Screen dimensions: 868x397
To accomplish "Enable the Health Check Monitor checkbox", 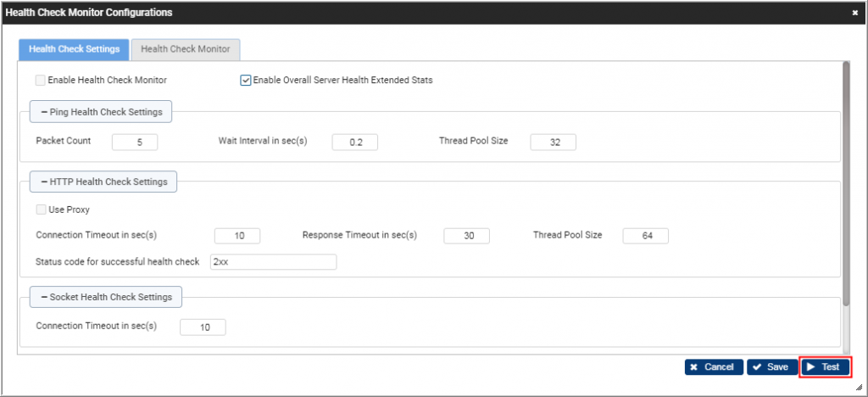I will coord(41,81).
